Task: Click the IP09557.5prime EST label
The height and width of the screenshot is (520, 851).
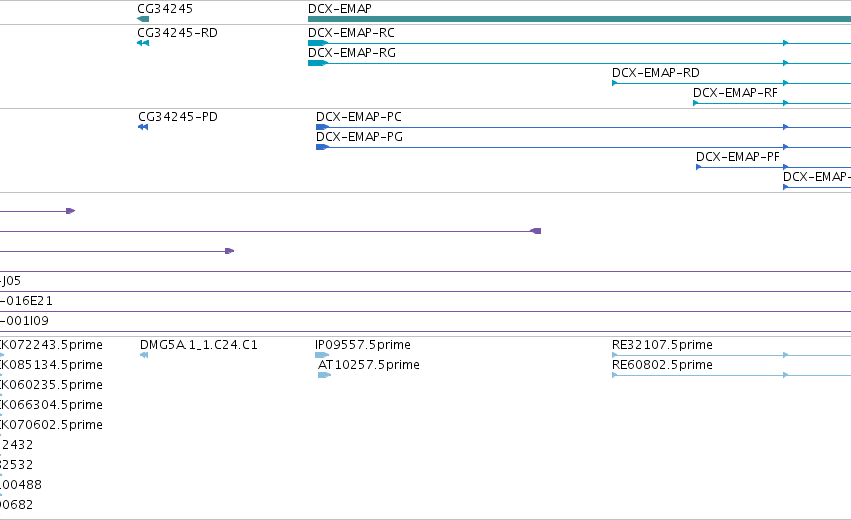Action: coord(363,345)
